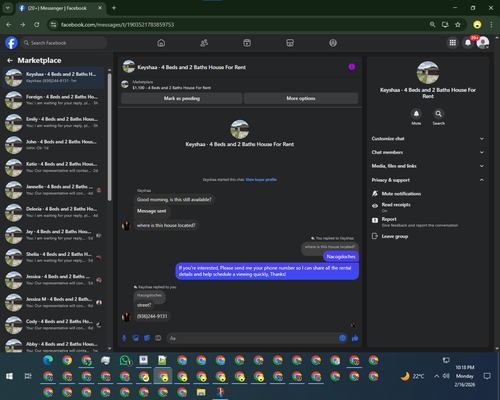This screenshot has height=400, width=500.
Task: Click the Search magnifier in chat info
Action: [439, 114]
